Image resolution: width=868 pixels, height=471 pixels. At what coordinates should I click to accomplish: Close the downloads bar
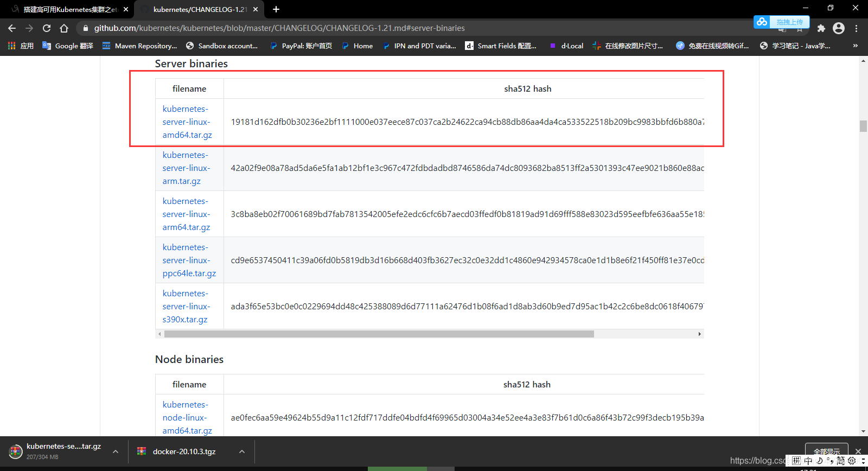(x=858, y=451)
